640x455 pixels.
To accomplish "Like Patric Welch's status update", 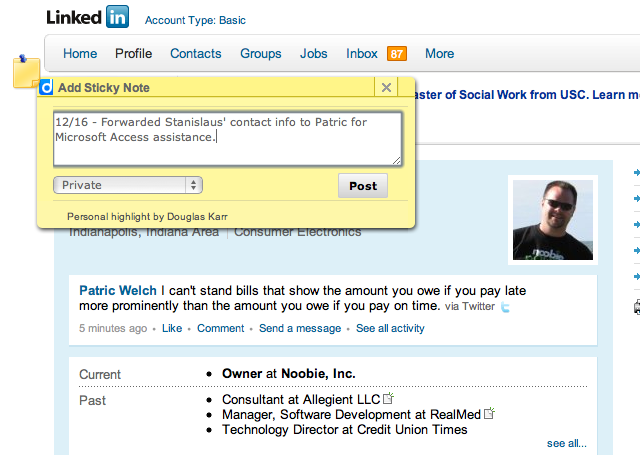I will 172,328.
